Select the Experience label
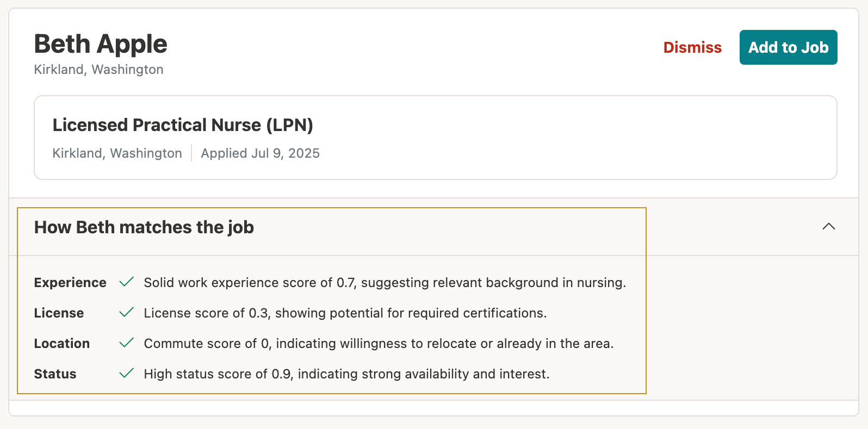Screen dimensions: 868x429 click(70, 283)
